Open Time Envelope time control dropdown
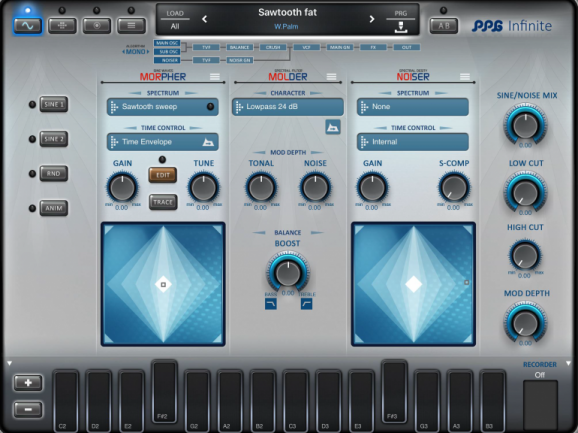The width and height of the screenshot is (578, 433). [x=163, y=142]
